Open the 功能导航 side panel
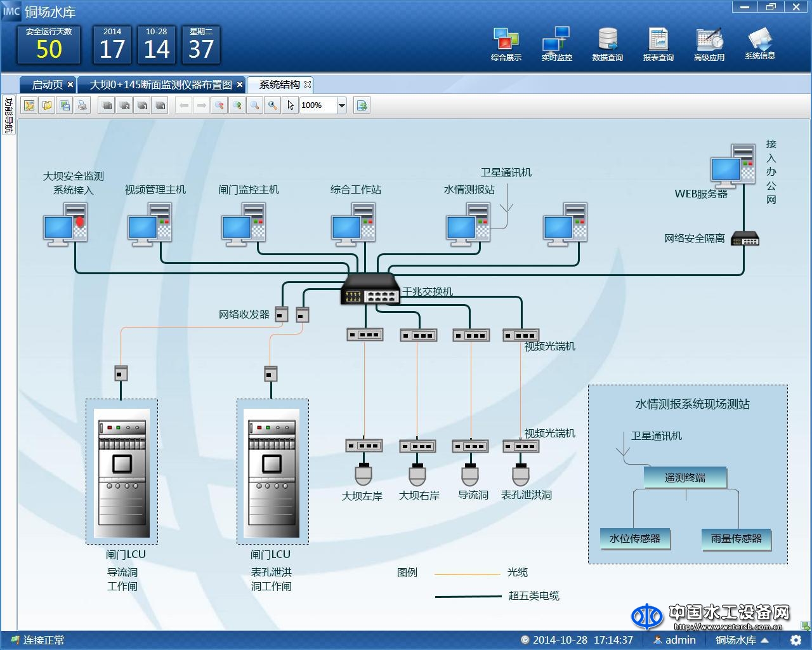The image size is (812, 650). pyautogui.click(x=8, y=115)
